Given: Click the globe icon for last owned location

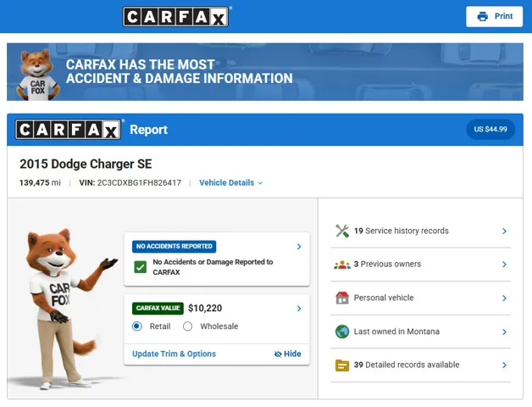Looking at the screenshot, I should coord(342,332).
